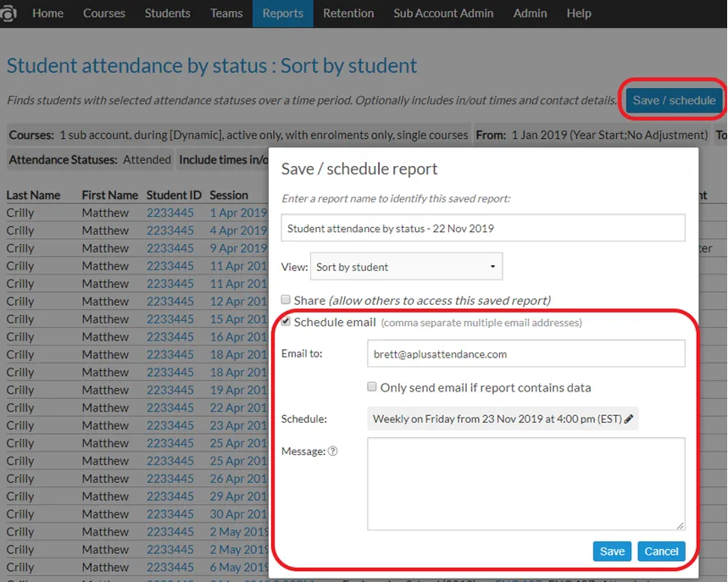
Task: Save the scheduled report in the dialog
Action: pyautogui.click(x=612, y=552)
